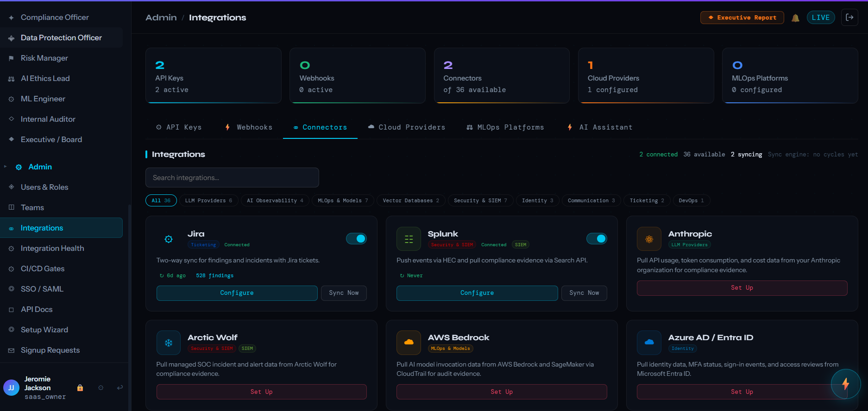Open the MLOps Platforms tab

click(x=505, y=127)
